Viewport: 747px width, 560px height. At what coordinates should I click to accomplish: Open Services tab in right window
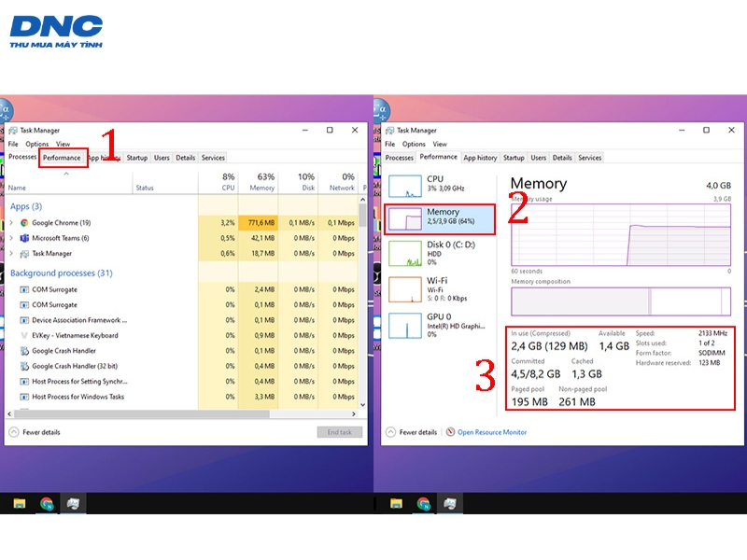tap(590, 158)
